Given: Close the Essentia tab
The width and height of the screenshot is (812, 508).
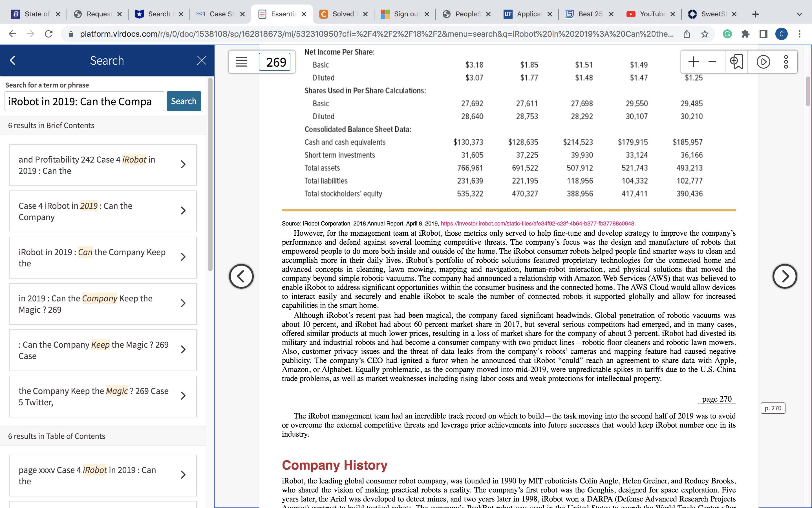Looking at the screenshot, I should (x=304, y=14).
